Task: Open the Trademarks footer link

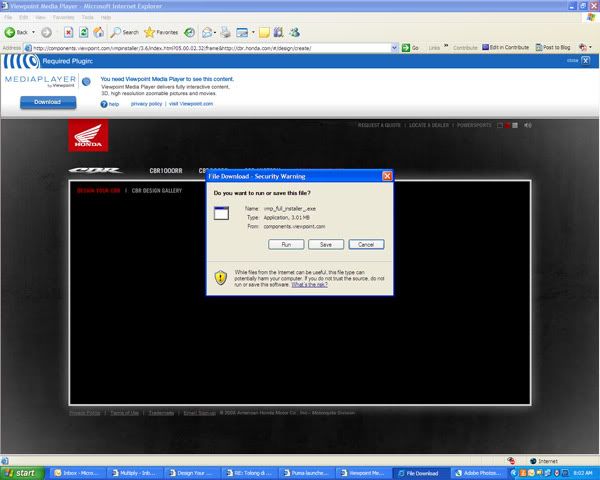Action: point(161,413)
